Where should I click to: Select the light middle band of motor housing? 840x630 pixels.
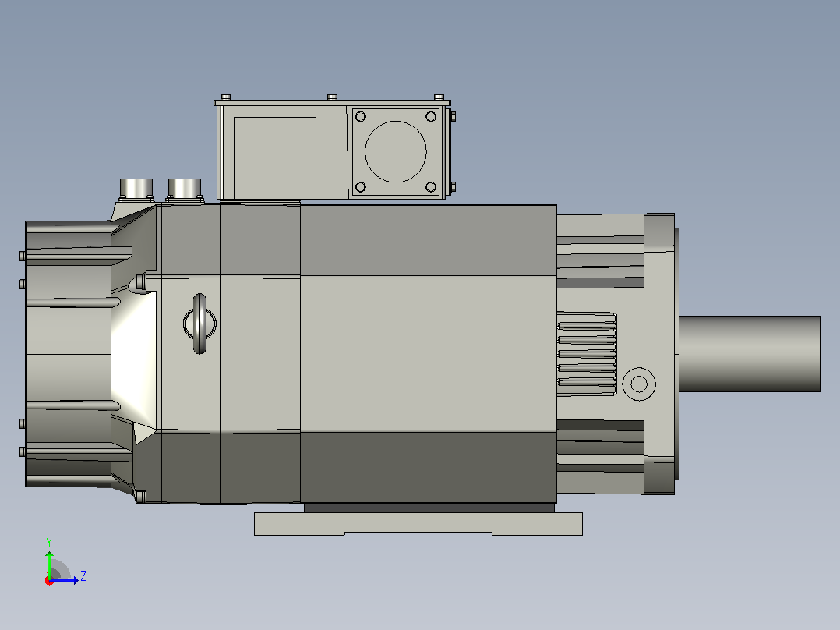point(359,354)
